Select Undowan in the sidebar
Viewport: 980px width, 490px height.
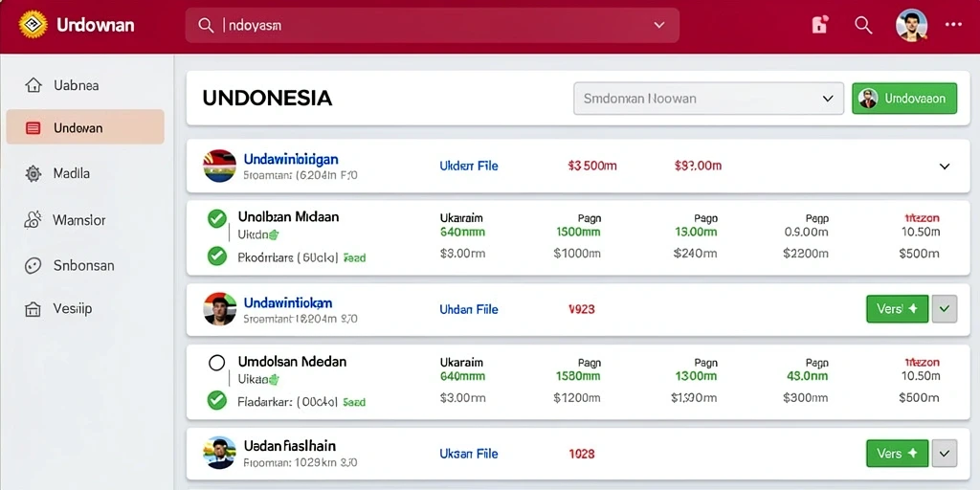(85, 128)
